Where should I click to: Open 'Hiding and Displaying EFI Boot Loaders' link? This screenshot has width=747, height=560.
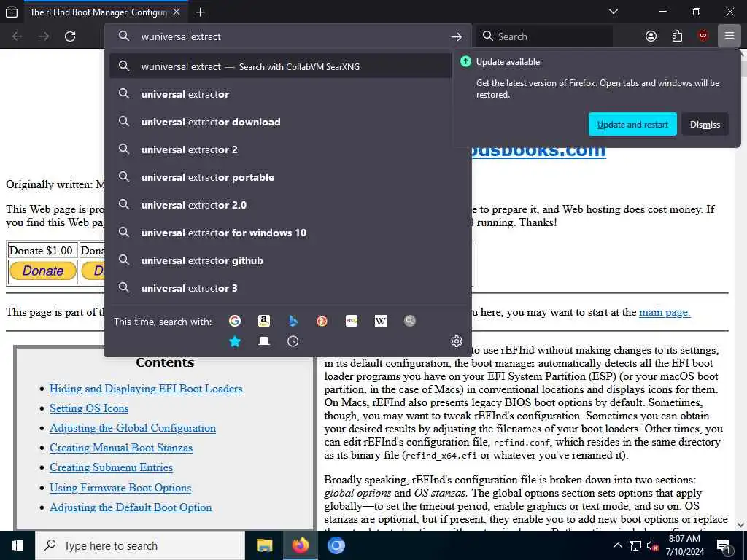click(x=146, y=389)
